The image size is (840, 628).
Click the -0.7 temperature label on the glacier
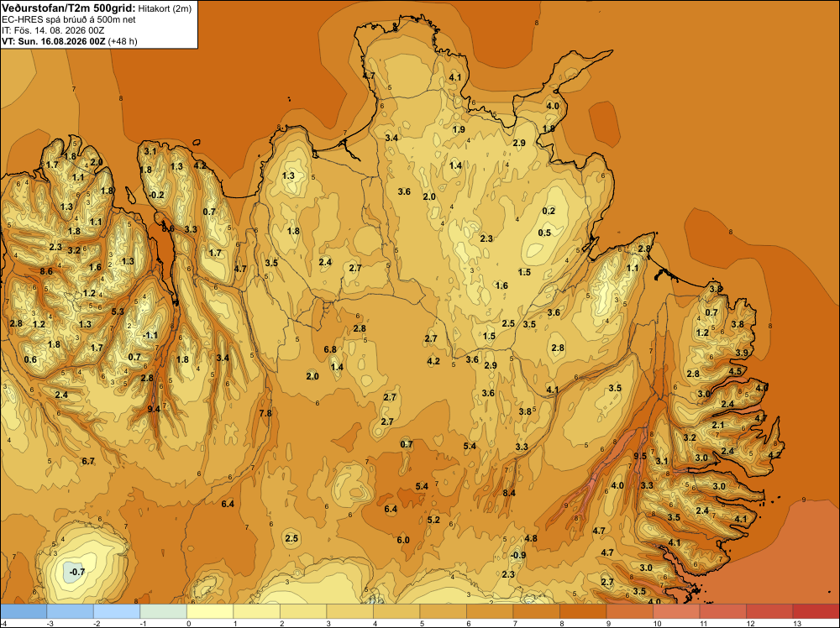77,572
